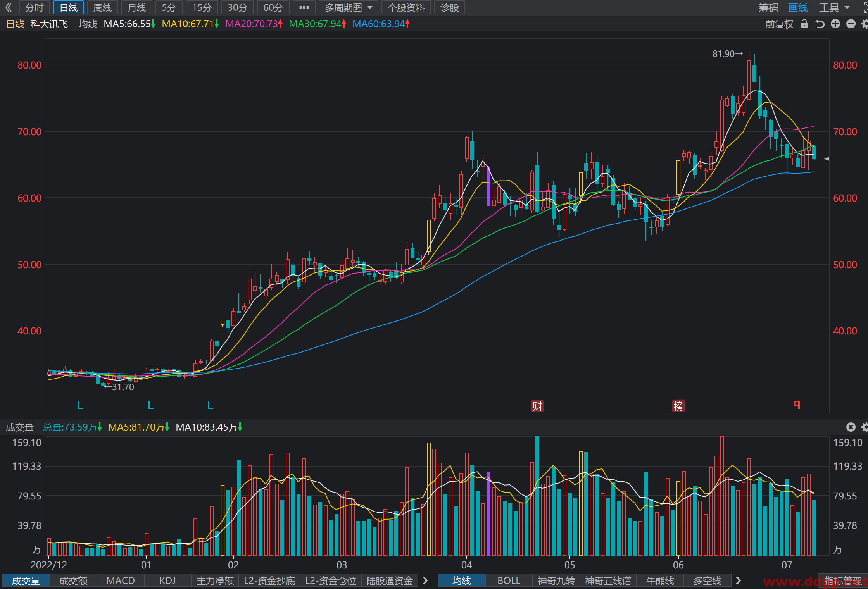Click the MA5:66.55 value

(129, 24)
